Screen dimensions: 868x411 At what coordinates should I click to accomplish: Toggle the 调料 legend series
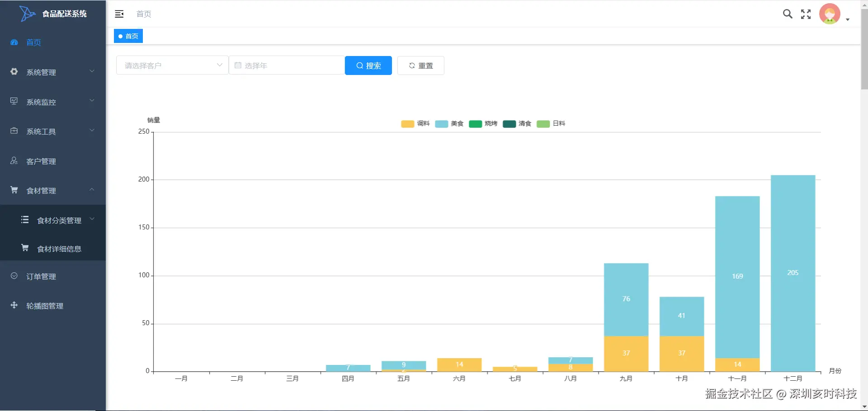(415, 124)
